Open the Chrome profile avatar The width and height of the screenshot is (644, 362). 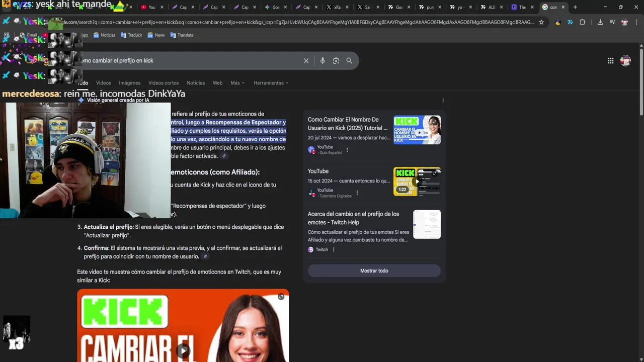(624, 22)
